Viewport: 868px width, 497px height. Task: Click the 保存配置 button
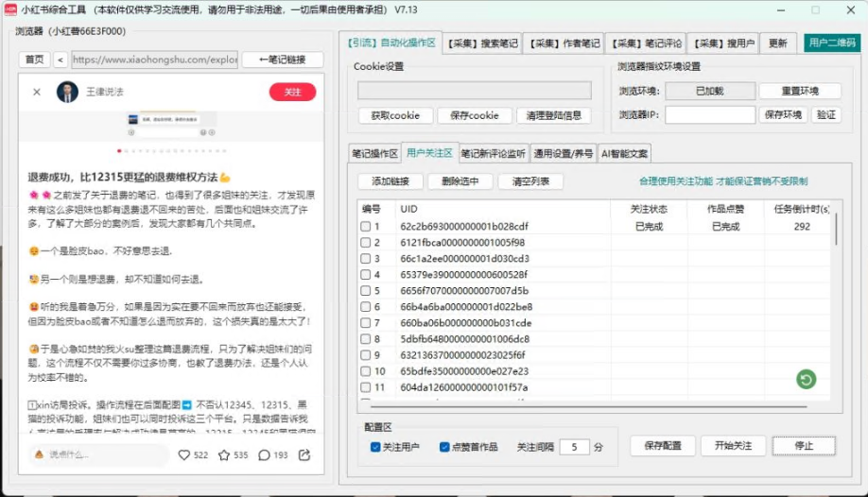[x=663, y=446]
